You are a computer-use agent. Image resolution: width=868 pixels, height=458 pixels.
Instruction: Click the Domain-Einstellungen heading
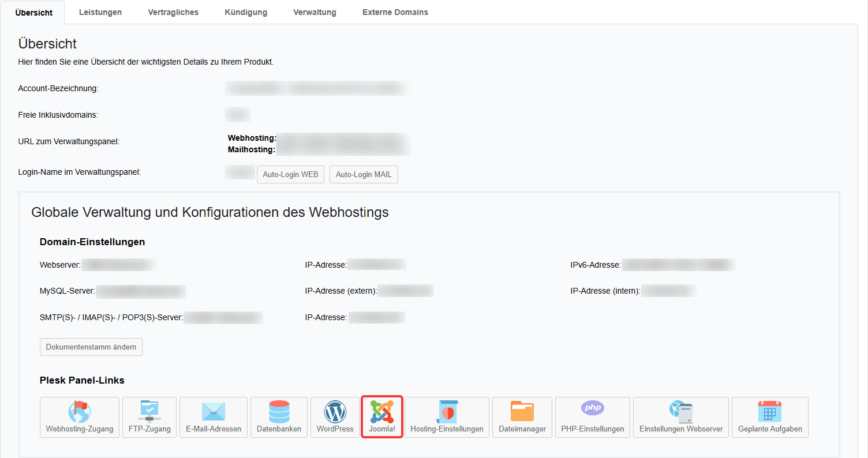coord(92,242)
